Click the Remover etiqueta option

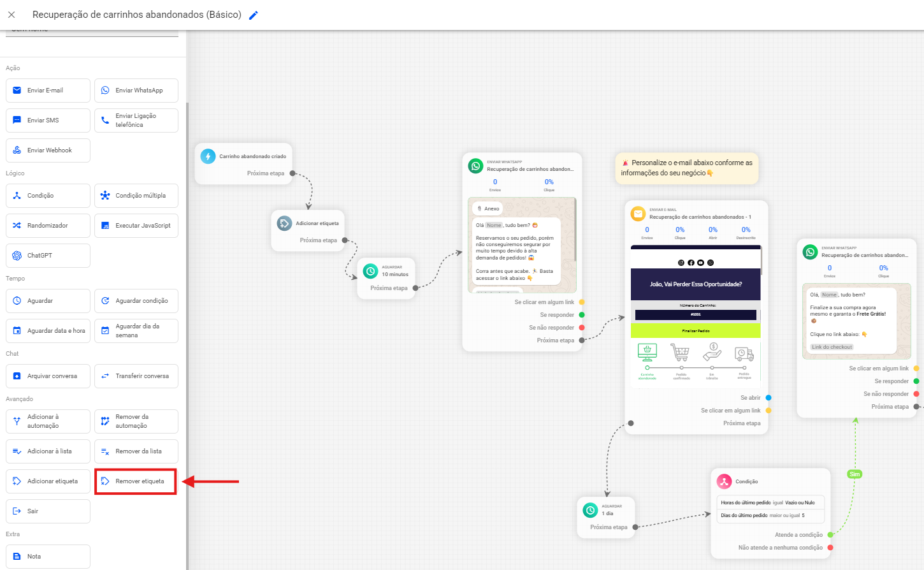coord(136,481)
